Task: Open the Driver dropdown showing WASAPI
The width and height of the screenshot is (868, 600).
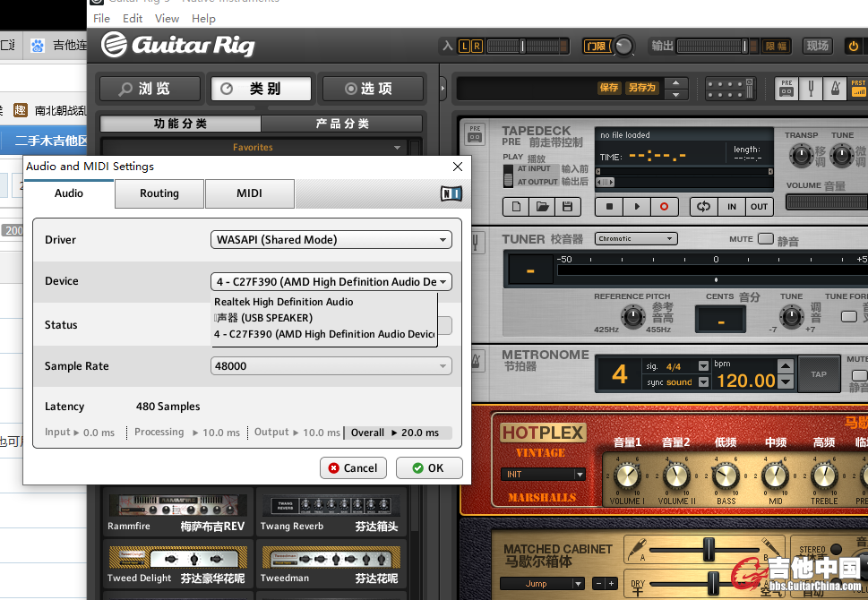Action: [331, 240]
